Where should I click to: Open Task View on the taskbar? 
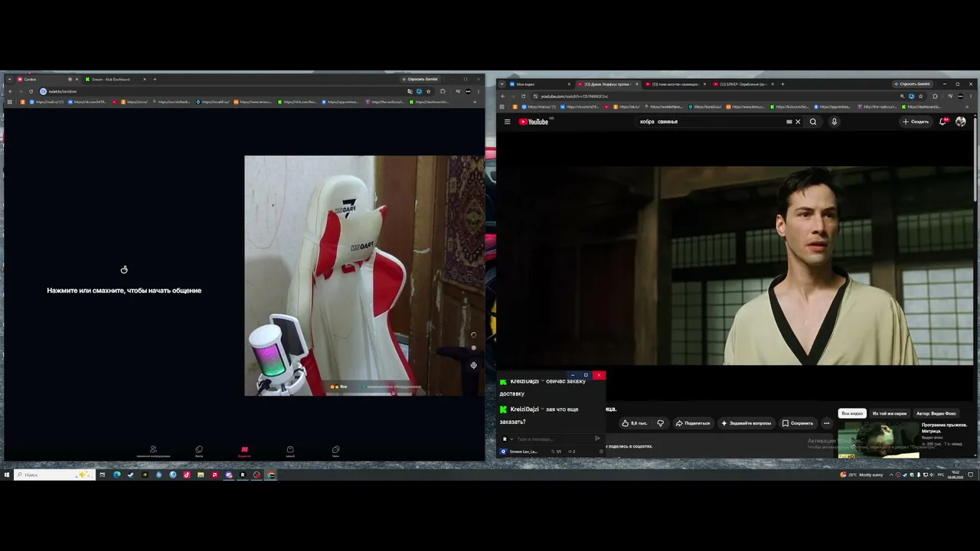pyautogui.click(x=102, y=474)
